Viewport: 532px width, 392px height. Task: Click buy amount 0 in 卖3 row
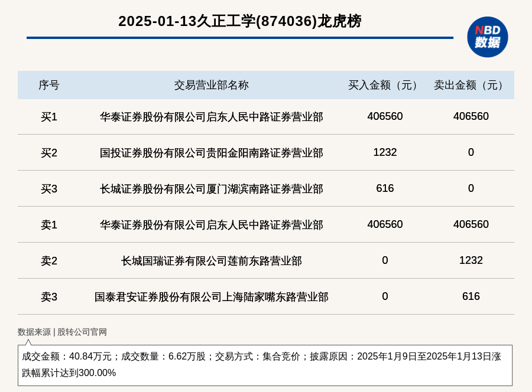(385, 296)
